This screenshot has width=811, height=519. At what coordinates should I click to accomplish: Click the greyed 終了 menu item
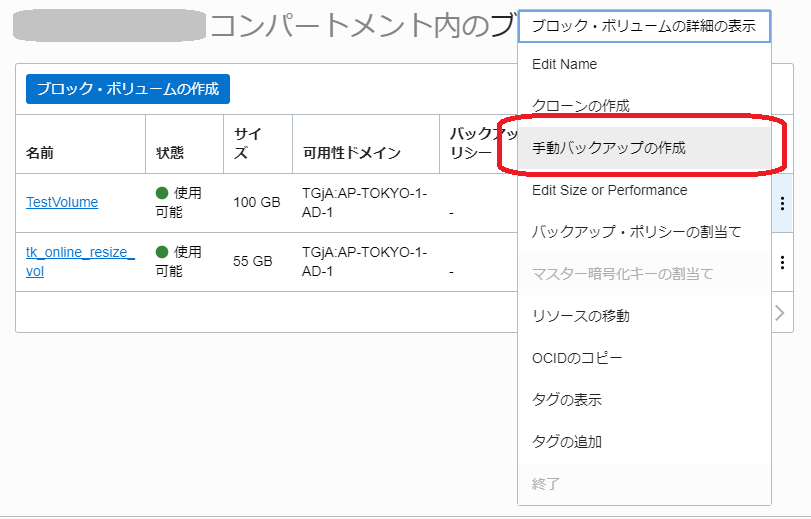pyautogui.click(x=546, y=484)
